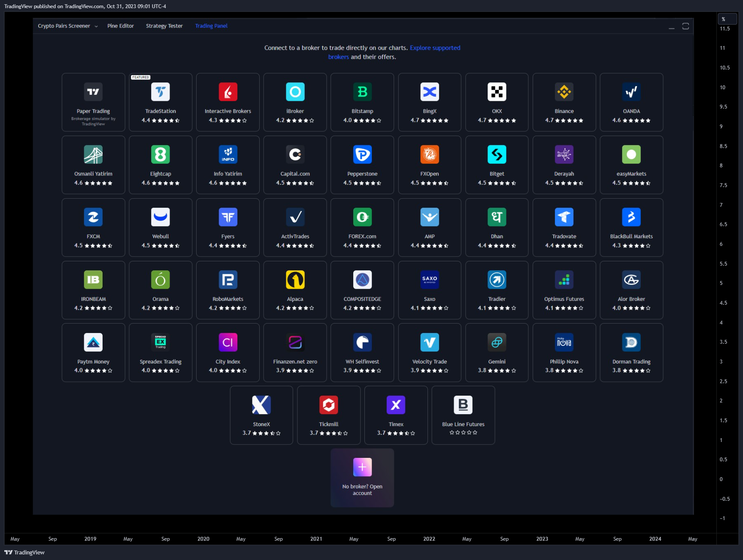
Task: Click the Gemini broker icon
Action: click(x=497, y=342)
